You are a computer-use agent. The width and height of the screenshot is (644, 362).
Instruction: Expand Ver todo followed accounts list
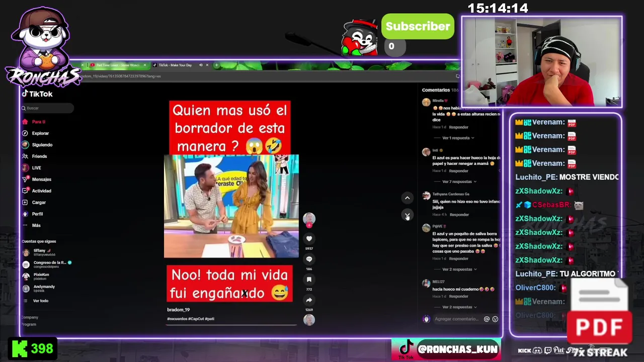point(41,301)
